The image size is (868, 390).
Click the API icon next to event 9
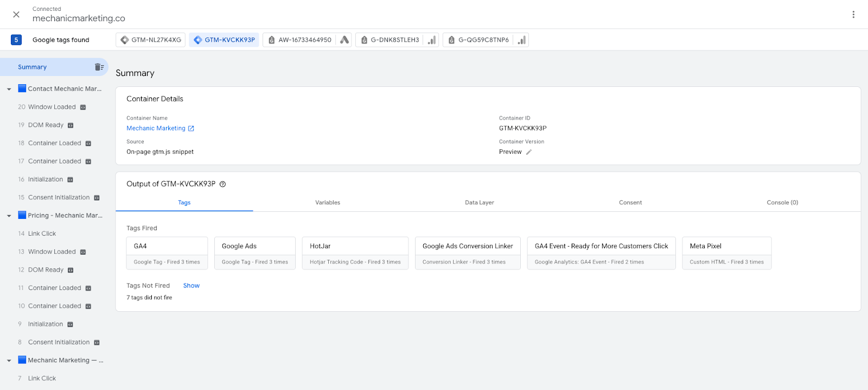(70, 324)
